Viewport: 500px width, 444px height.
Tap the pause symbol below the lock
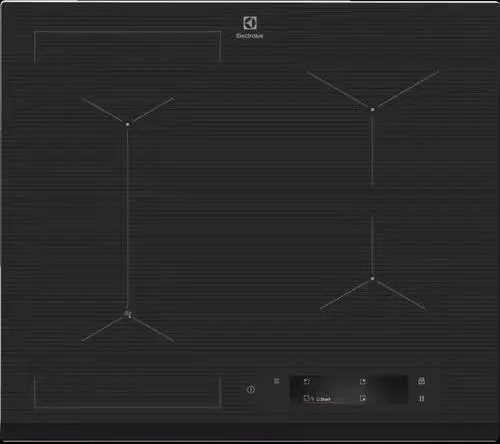[x=421, y=398]
